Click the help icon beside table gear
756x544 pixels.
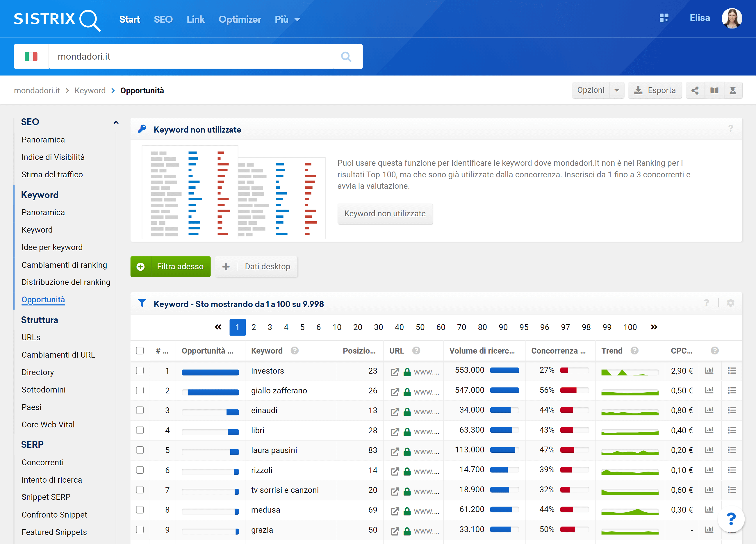[x=706, y=303]
